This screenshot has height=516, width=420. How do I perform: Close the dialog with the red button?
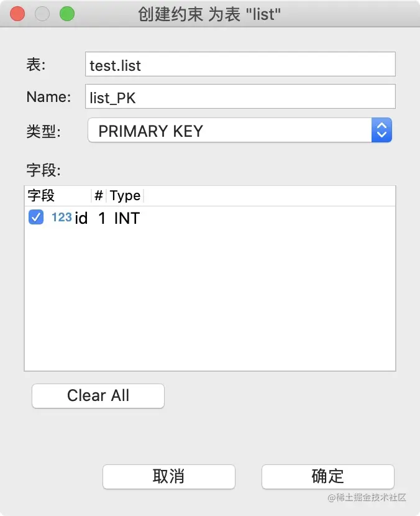[x=17, y=14]
